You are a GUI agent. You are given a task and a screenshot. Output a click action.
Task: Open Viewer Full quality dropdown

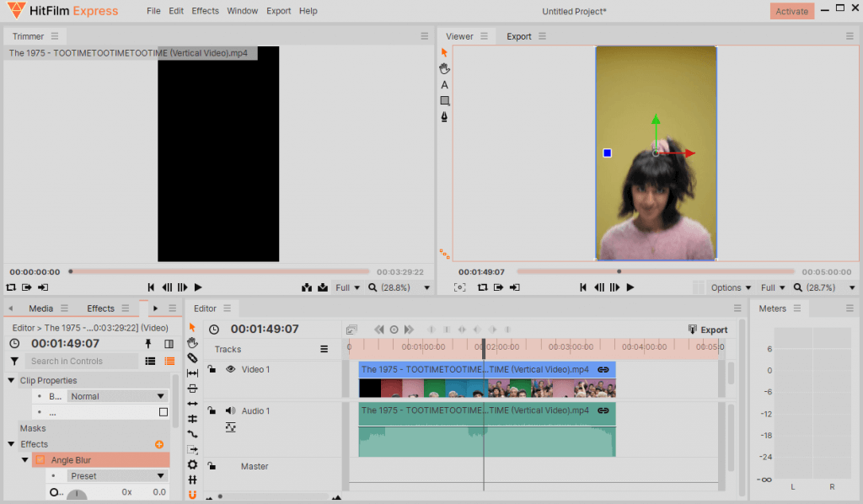[773, 287]
